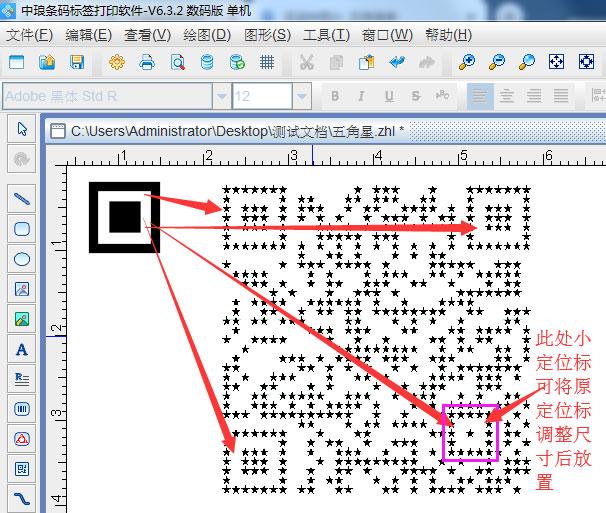Image resolution: width=606 pixels, height=513 pixels.
Task: Open the 帮助(H) menu
Action: point(448,35)
